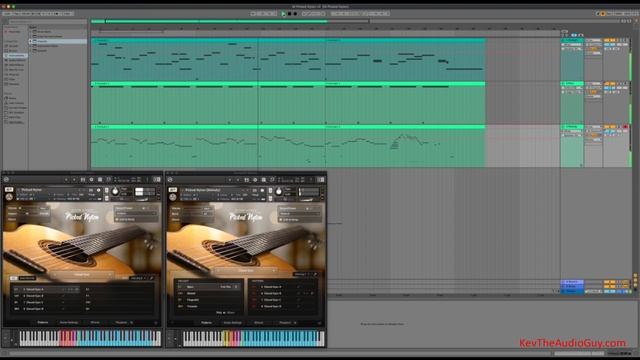
Task: Open the gear settings in right Kontakt window
Action: point(255,180)
